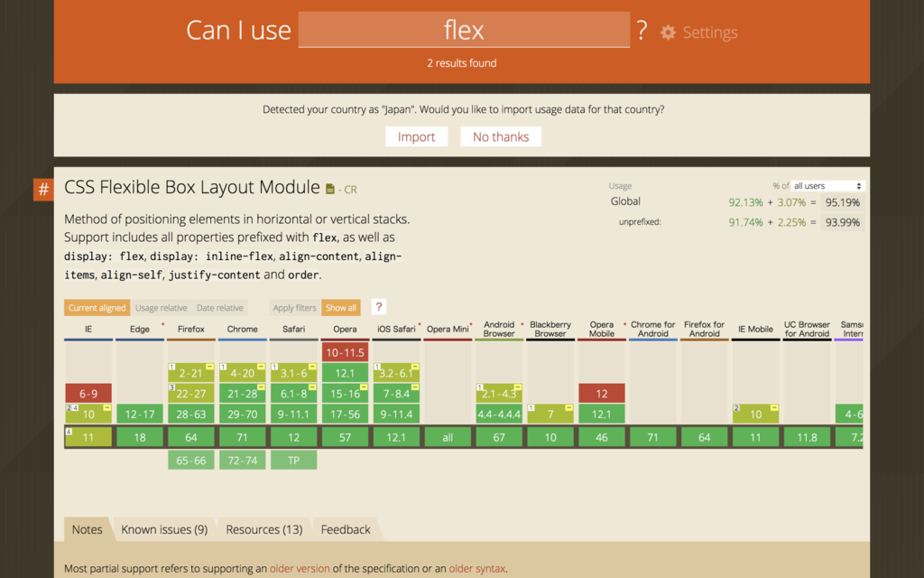
Task: Click the Android Browser 2.1-4.3 cell
Action: (499, 394)
